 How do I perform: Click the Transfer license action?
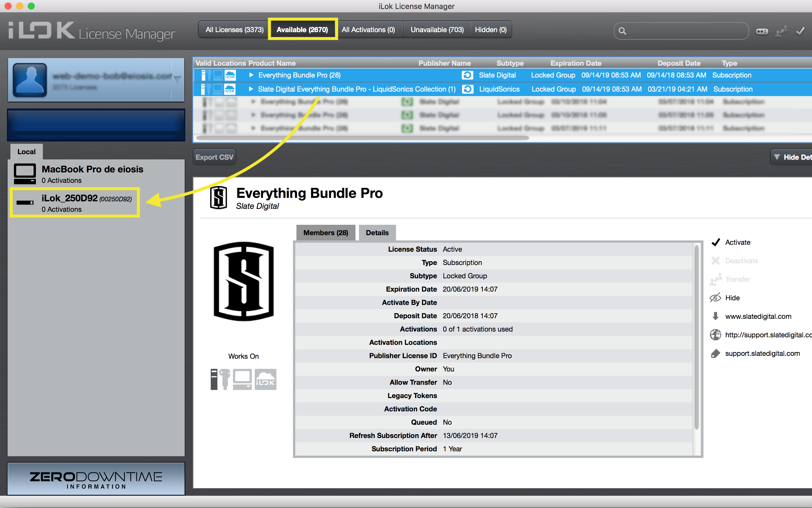click(x=730, y=279)
